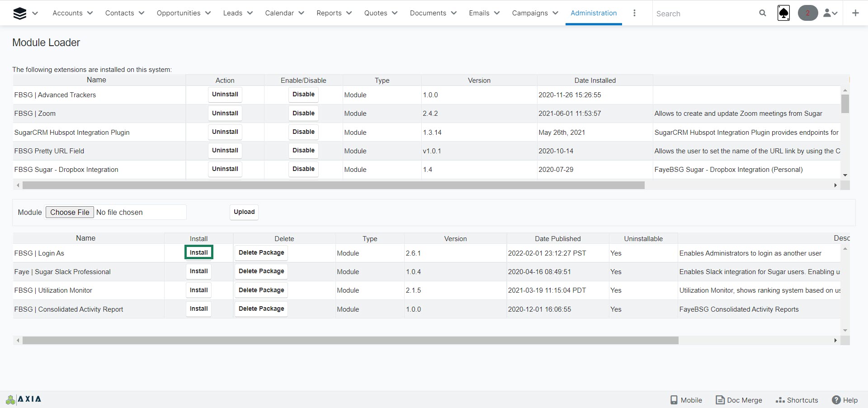Screen dimensions: 868x408
Task: Install the FBSG Login As package
Action: point(198,252)
